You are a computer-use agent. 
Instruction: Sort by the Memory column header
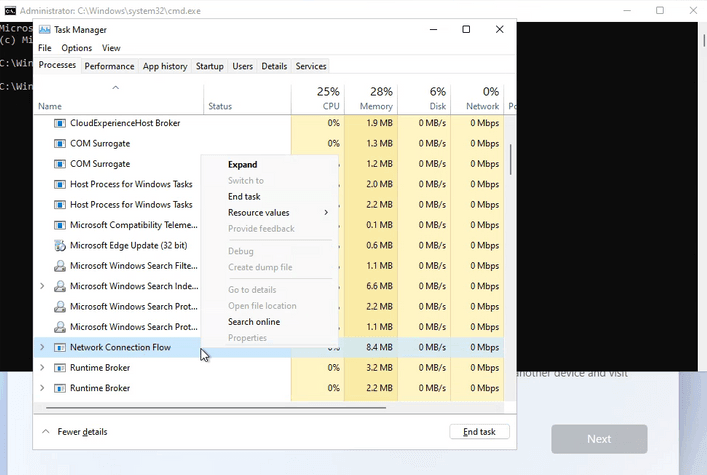click(371, 99)
